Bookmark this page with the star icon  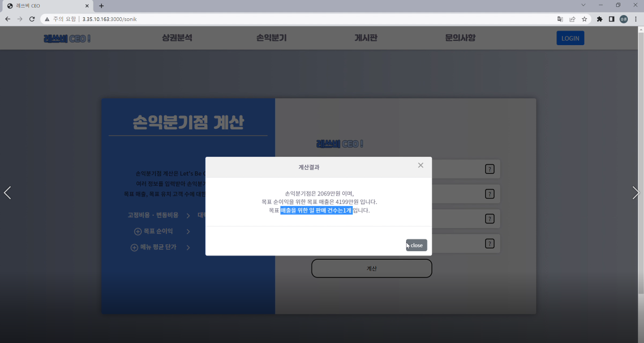pos(584,19)
